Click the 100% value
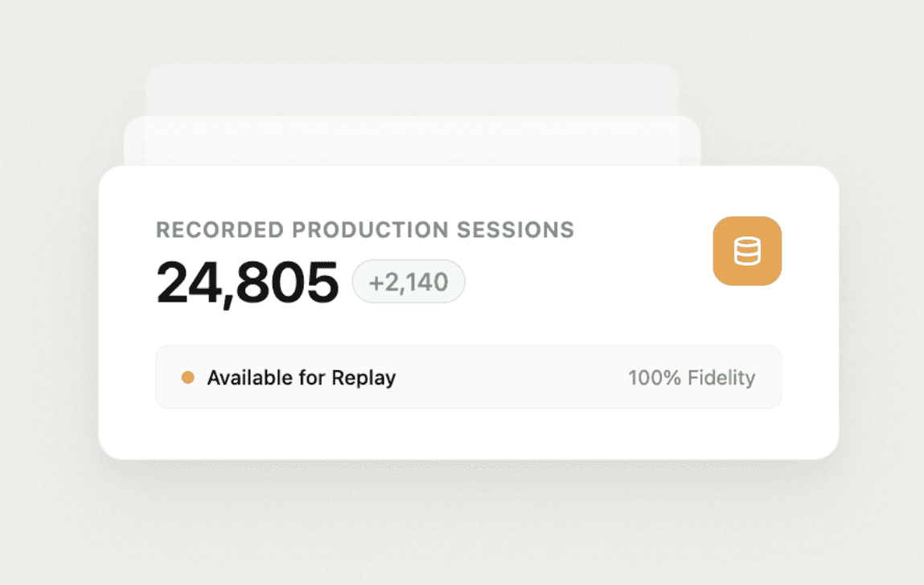This screenshot has height=585, width=924. tap(655, 377)
